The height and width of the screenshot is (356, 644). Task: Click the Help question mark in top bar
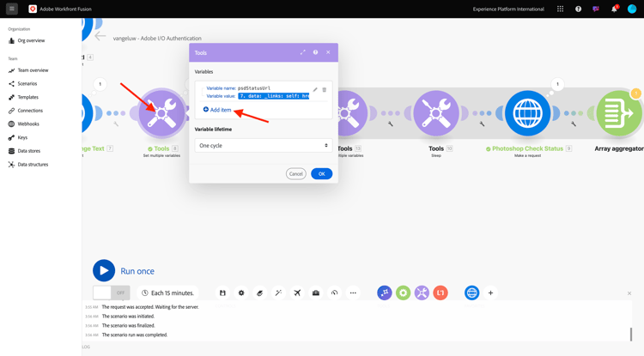(578, 9)
